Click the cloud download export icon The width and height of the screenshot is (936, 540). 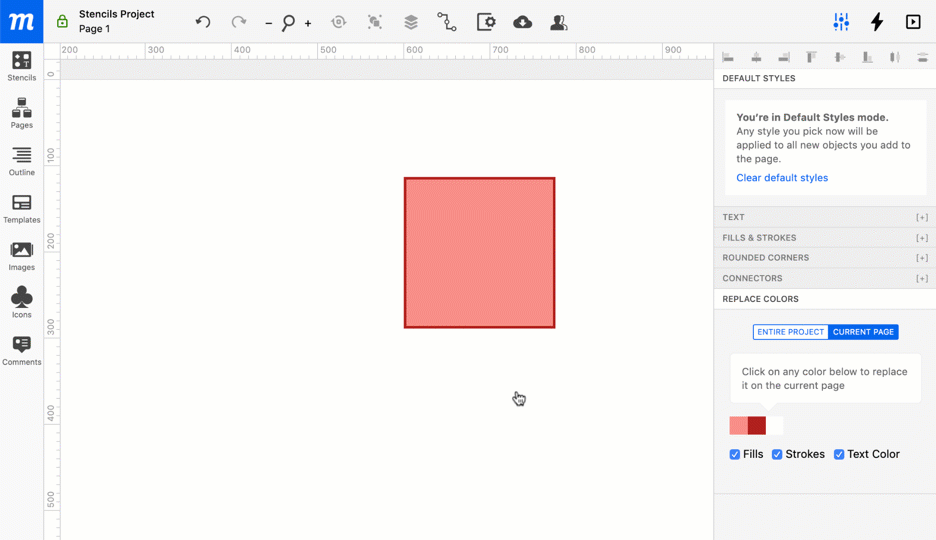(x=522, y=22)
